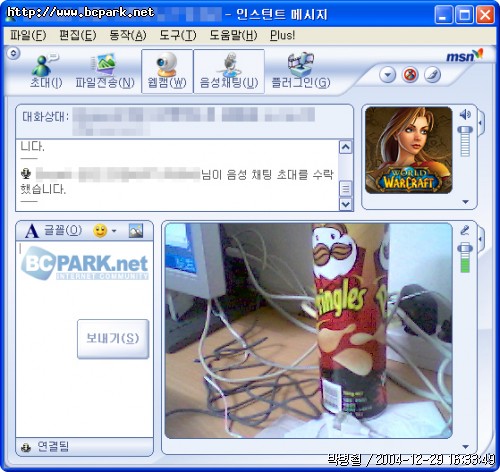Click the paintbrush color scheme icon
The width and height of the screenshot is (500, 472).
(432, 75)
